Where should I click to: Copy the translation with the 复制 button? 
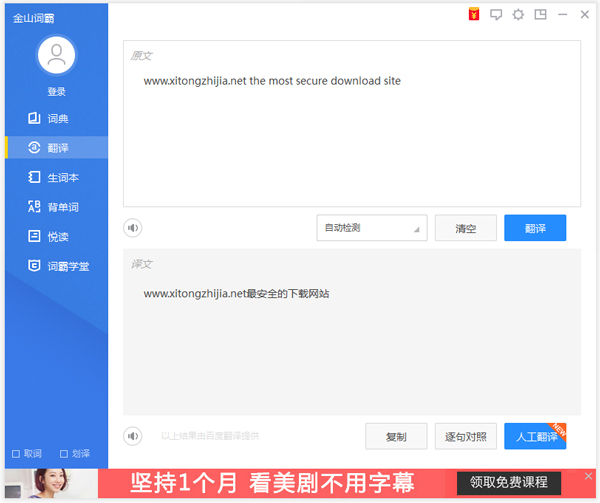pyautogui.click(x=396, y=436)
